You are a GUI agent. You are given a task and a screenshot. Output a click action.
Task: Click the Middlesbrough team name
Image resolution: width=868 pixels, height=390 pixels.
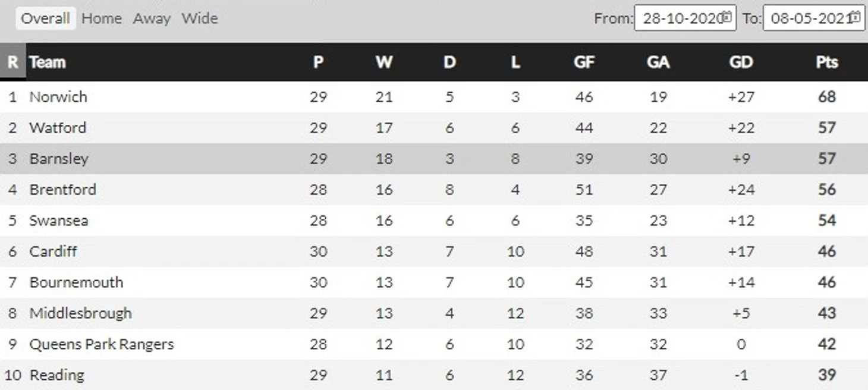pos(80,313)
